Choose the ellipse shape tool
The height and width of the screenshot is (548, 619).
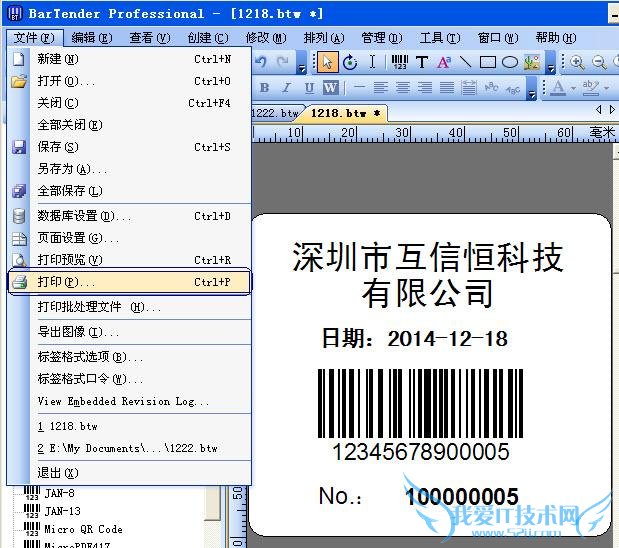tap(509, 62)
